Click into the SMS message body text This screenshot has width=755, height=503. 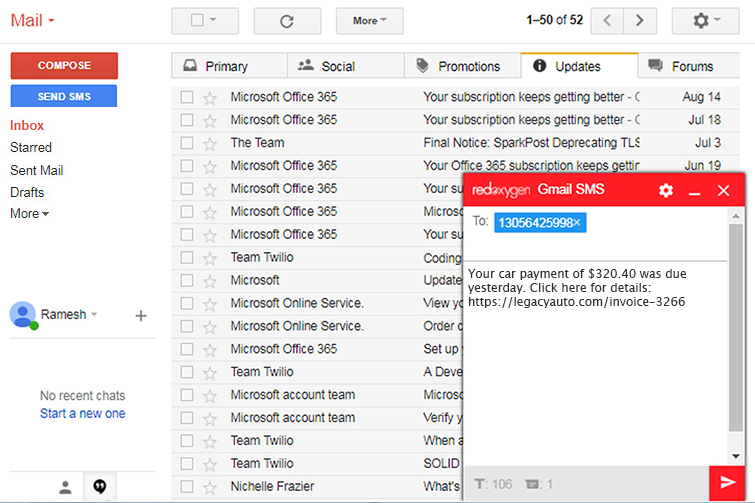[577, 288]
